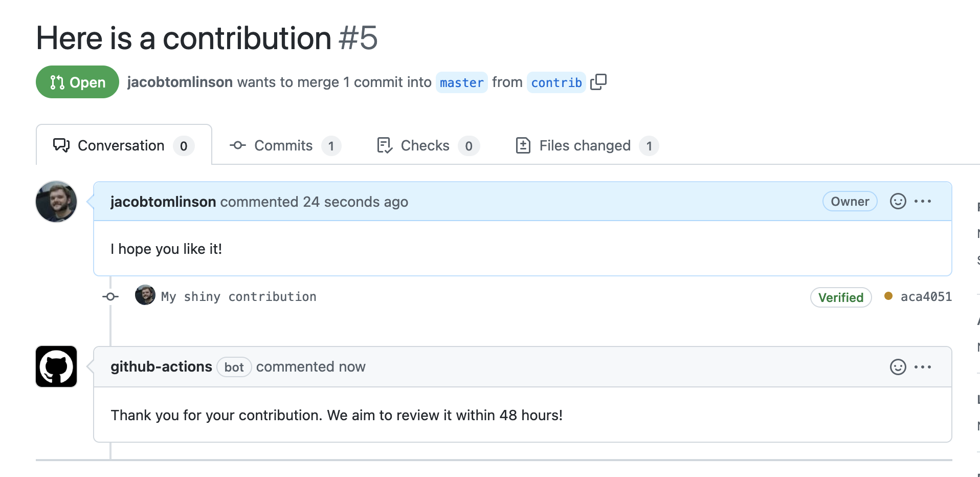The height and width of the screenshot is (477, 980).
Task: Add a reaction to the github-actions comment
Action: tap(898, 366)
